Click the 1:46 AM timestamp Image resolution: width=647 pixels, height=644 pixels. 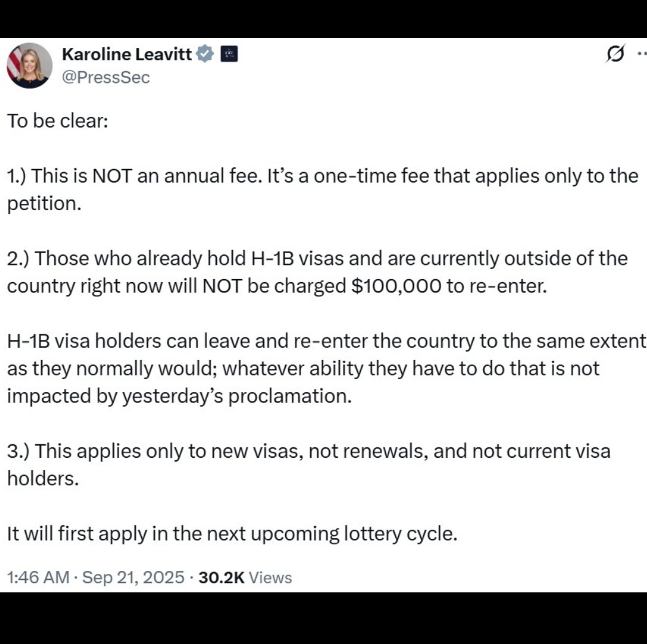click(38, 577)
